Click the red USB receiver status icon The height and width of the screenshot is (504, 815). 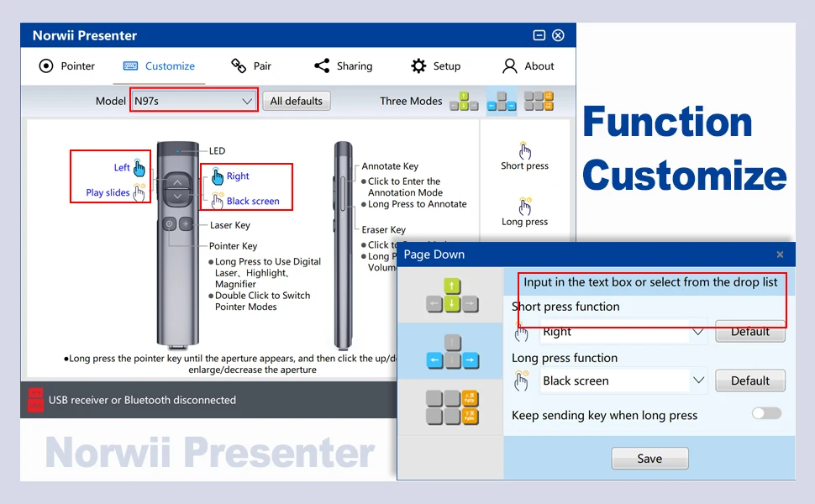click(34, 400)
